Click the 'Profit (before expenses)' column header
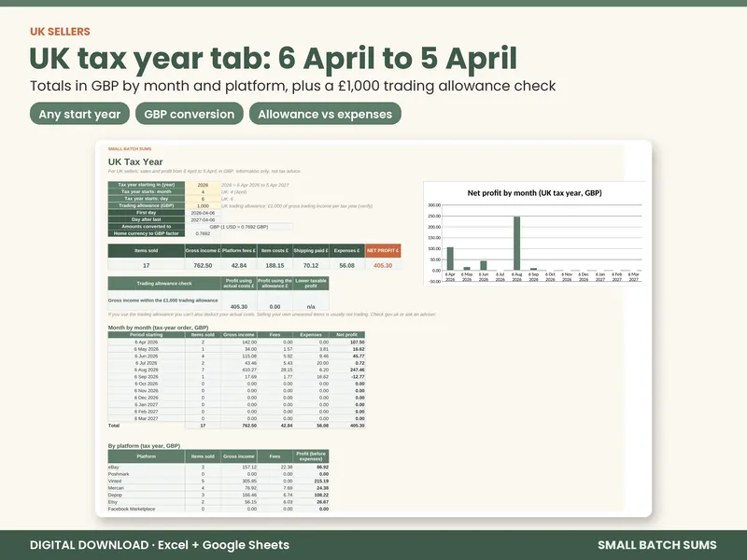747x560 pixels. point(311,456)
